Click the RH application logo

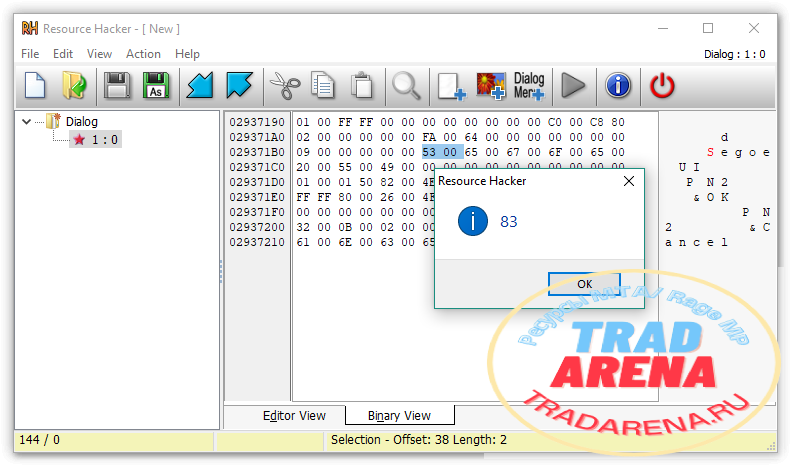pyautogui.click(x=30, y=28)
